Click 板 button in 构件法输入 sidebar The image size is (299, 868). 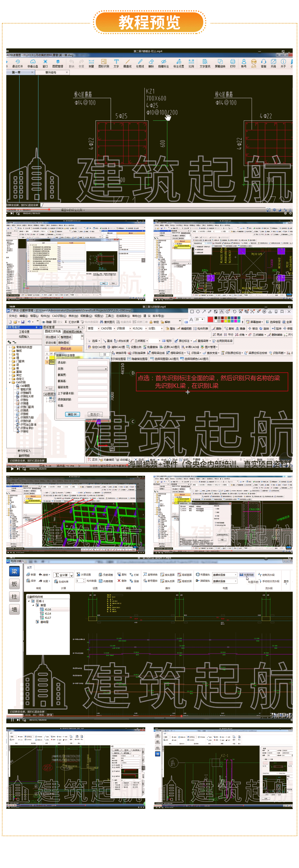(14, 584)
